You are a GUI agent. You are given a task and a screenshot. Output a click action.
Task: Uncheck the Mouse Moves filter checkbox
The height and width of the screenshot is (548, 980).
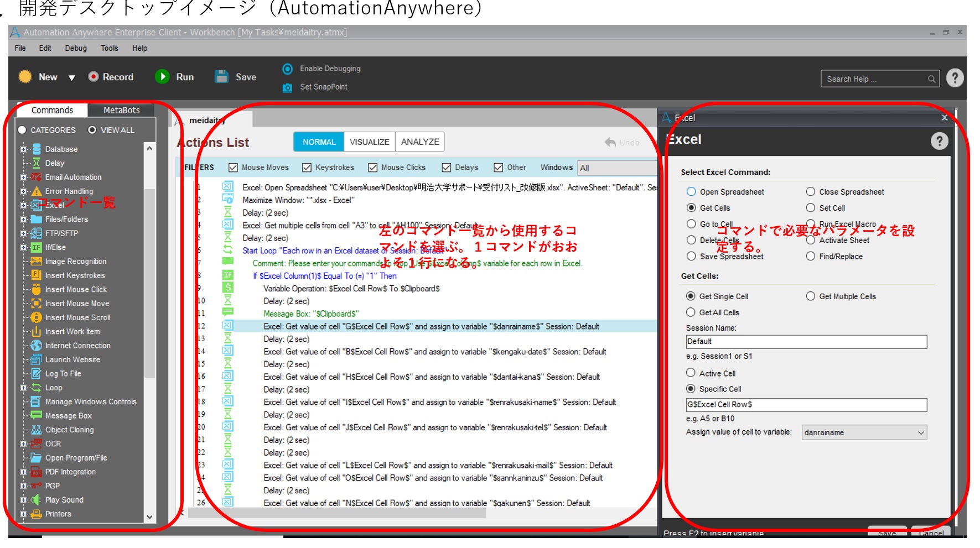234,168
